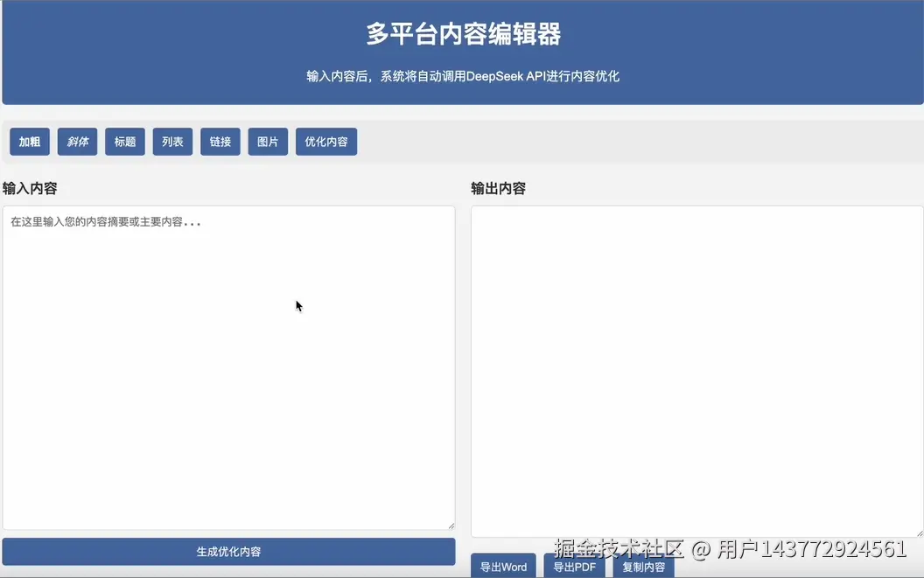Screen dimensions: 924x578
Task: Insert an image with the 图片 button
Action: (268, 142)
